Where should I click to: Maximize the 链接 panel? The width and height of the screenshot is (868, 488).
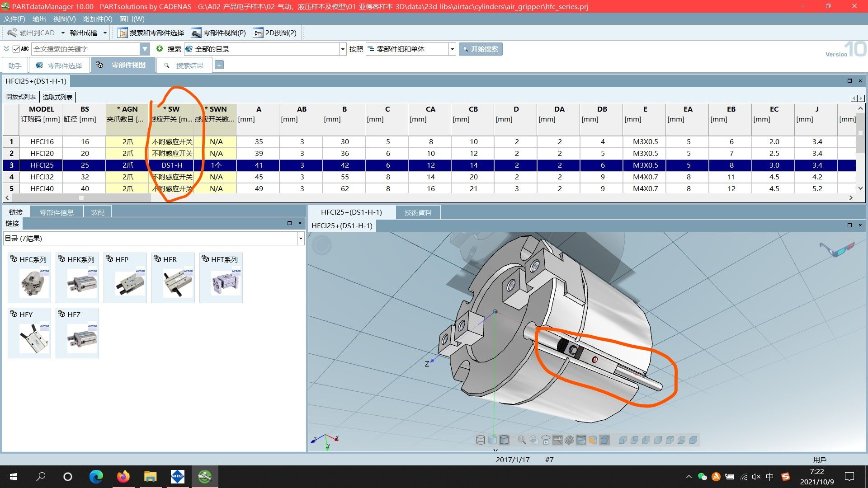(289, 223)
